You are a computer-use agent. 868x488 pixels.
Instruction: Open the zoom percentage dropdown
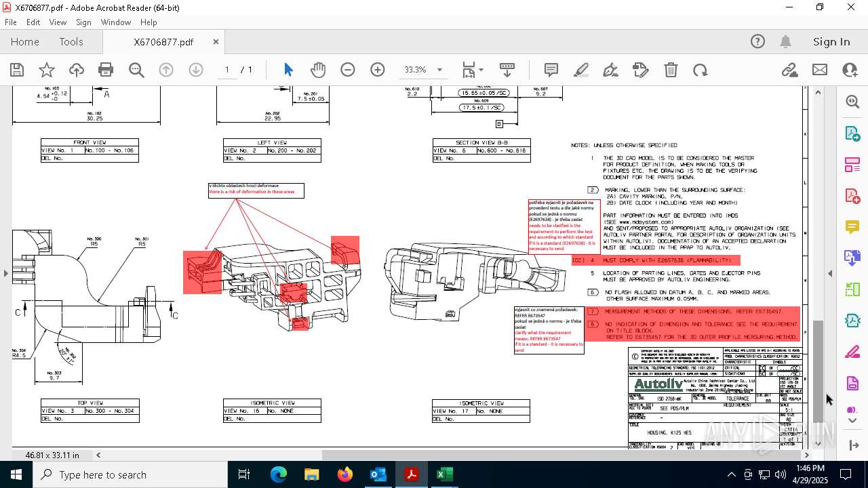[x=439, y=70]
